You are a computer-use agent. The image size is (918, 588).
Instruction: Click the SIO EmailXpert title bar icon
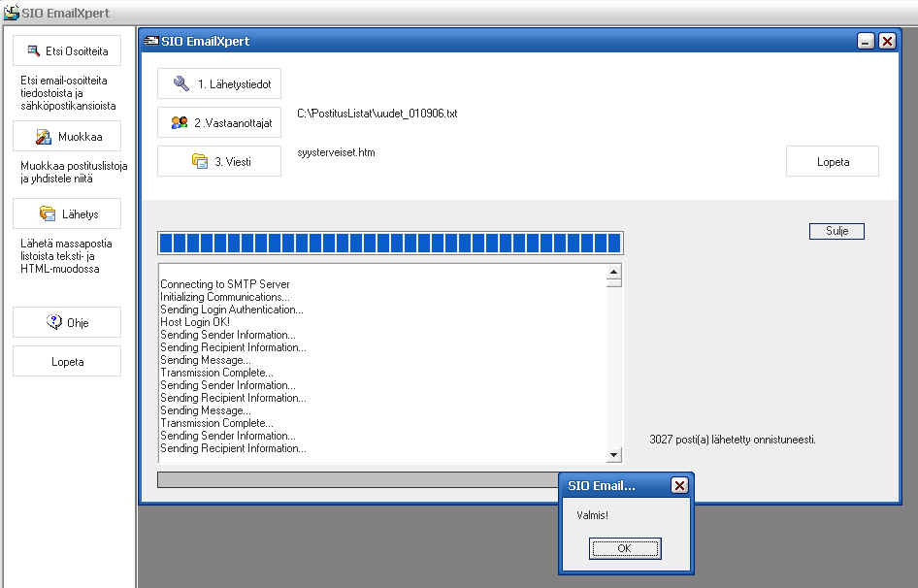click(x=151, y=41)
